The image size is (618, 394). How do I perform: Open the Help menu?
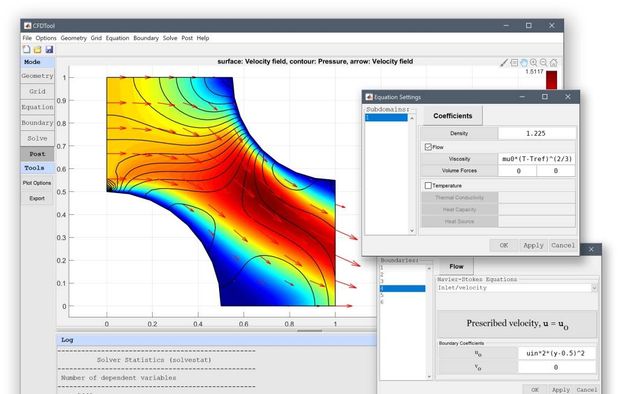coord(203,38)
